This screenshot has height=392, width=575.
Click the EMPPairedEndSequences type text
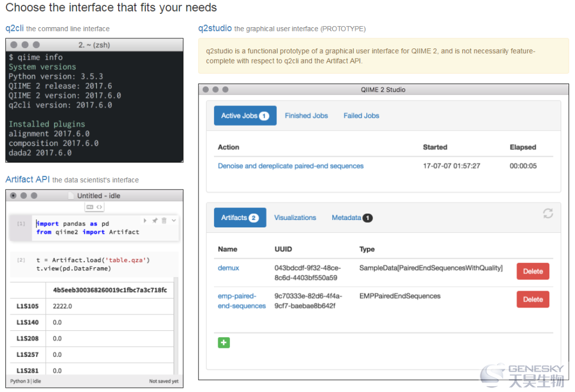click(x=400, y=296)
